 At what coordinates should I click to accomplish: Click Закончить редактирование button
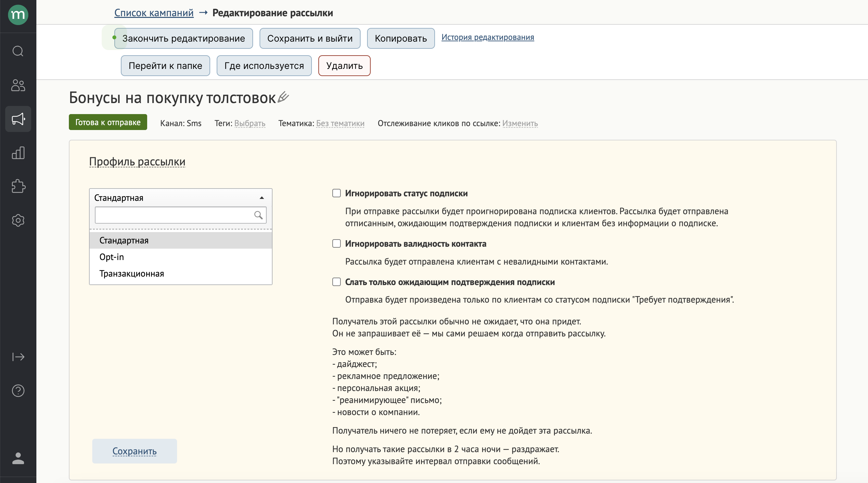point(183,38)
